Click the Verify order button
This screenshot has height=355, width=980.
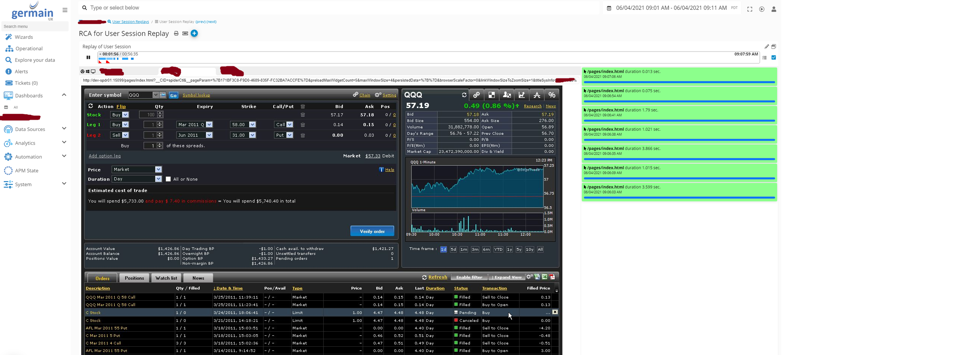click(x=372, y=231)
